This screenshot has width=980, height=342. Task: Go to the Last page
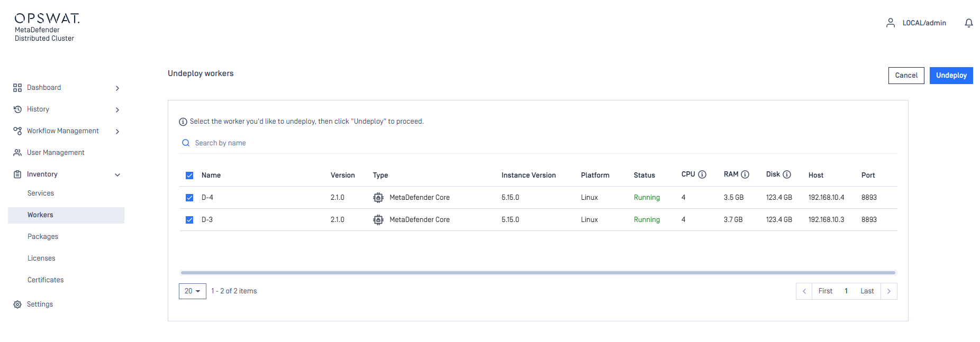[x=867, y=291]
